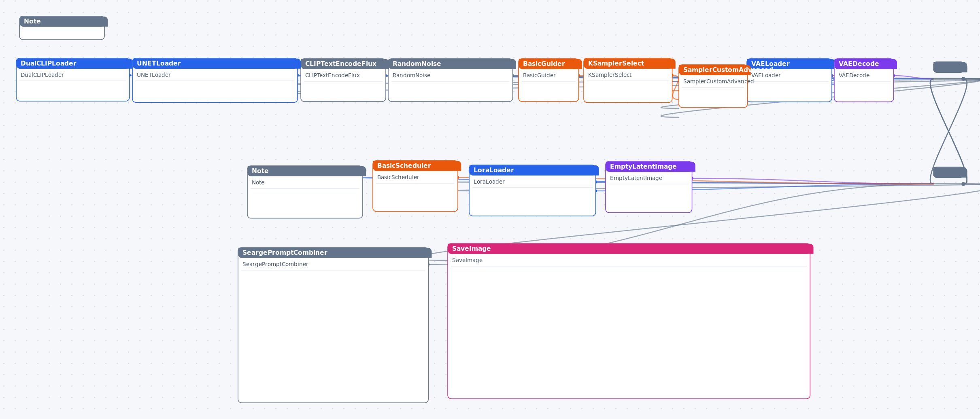Click the 'VAEDecode' body label text
Screen dimensions: 980x419
pos(854,75)
